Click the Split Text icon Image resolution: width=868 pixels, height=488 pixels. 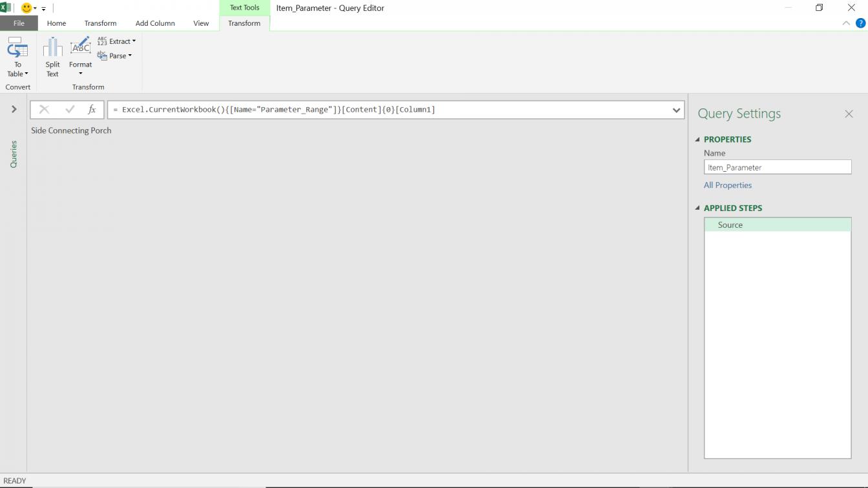[52, 48]
